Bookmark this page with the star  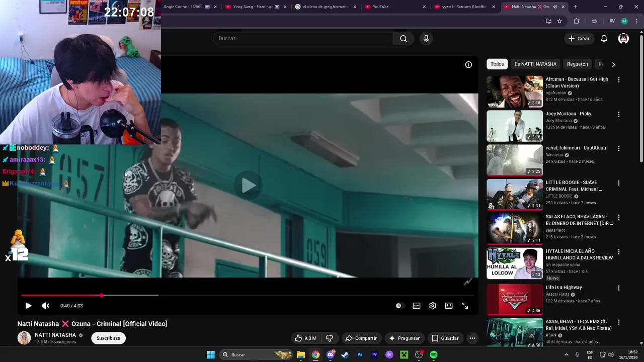559,21
